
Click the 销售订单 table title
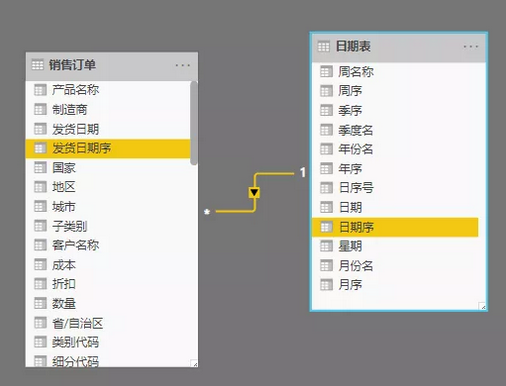[x=72, y=65]
